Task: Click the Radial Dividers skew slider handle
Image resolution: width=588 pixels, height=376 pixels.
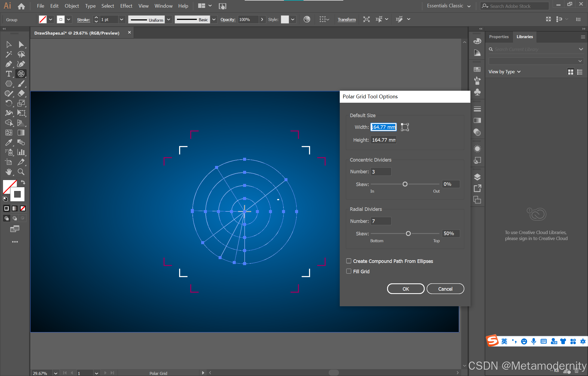Action: coord(408,234)
